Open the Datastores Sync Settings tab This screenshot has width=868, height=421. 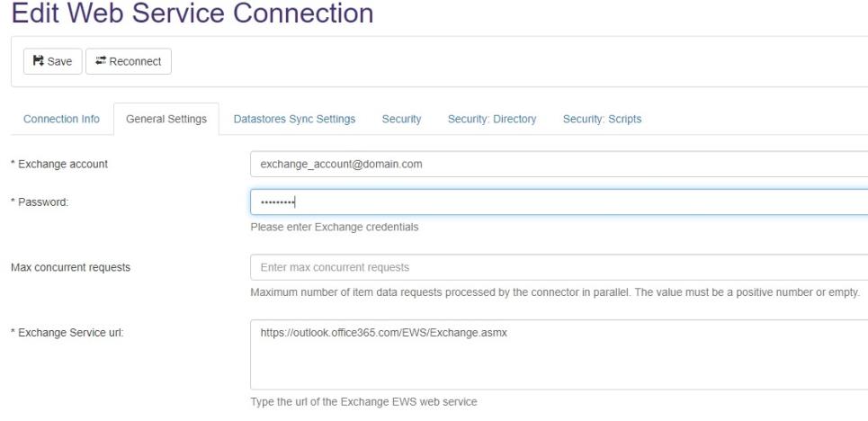[x=294, y=119]
